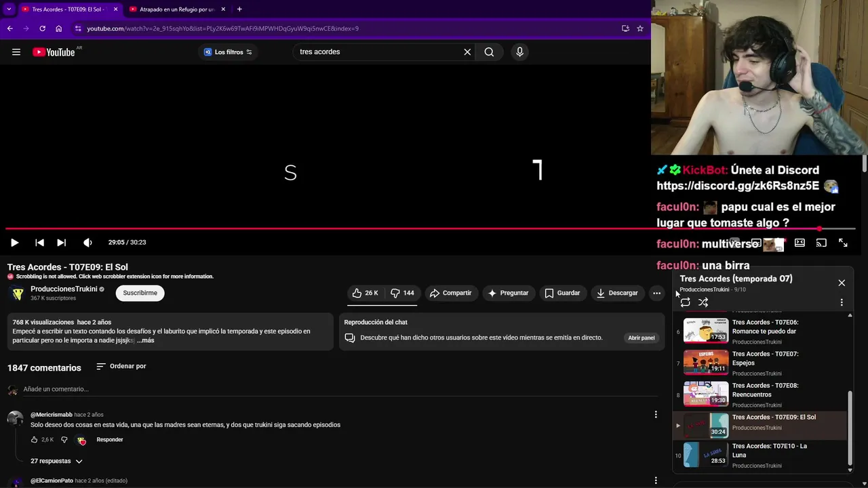Toggle playlist shuffle
Image resolution: width=868 pixels, height=488 pixels.
click(x=703, y=302)
